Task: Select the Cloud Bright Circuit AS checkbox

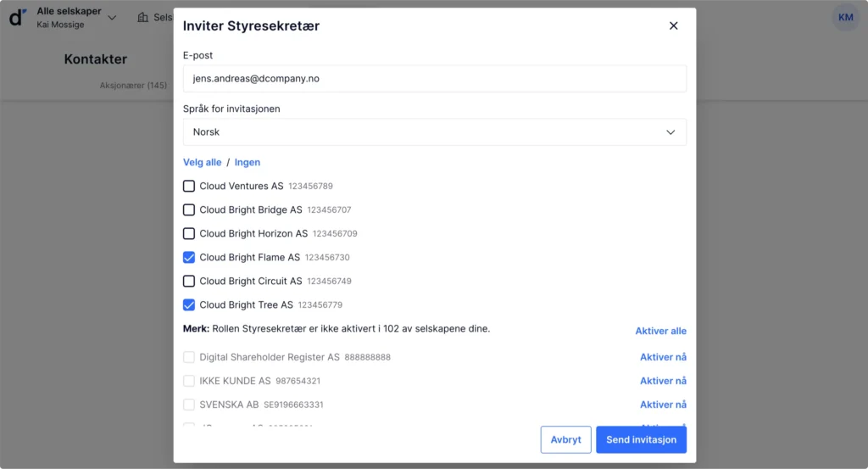Action: coord(189,281)
